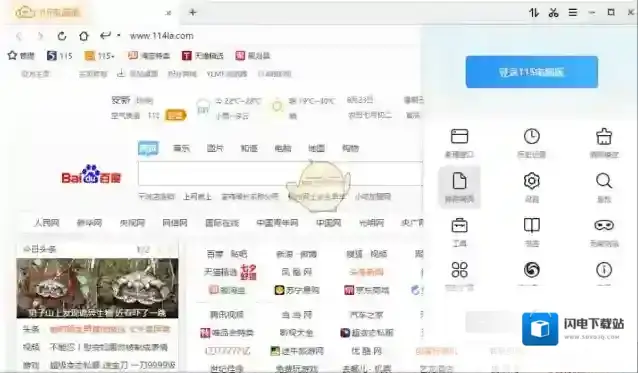Open the pink Juhuasuan bookmark
This screenshot has height=373, width=638.
click(x=253, y=55)
